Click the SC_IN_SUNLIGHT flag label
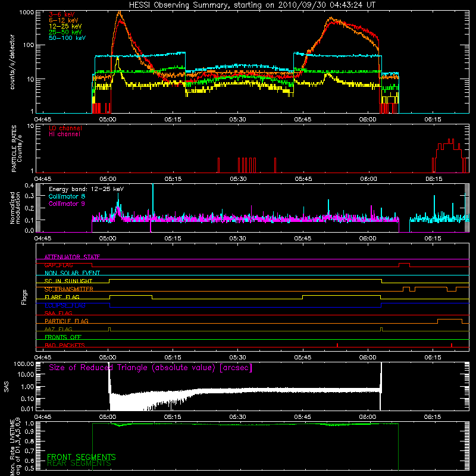This screenshot has width=476, height=476. (x=68, y=281)
